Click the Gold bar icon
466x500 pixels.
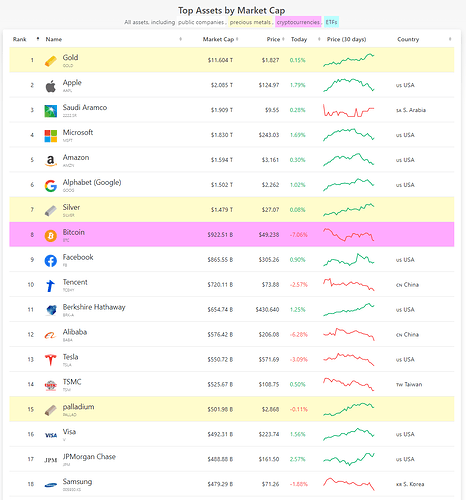(51, 61)
